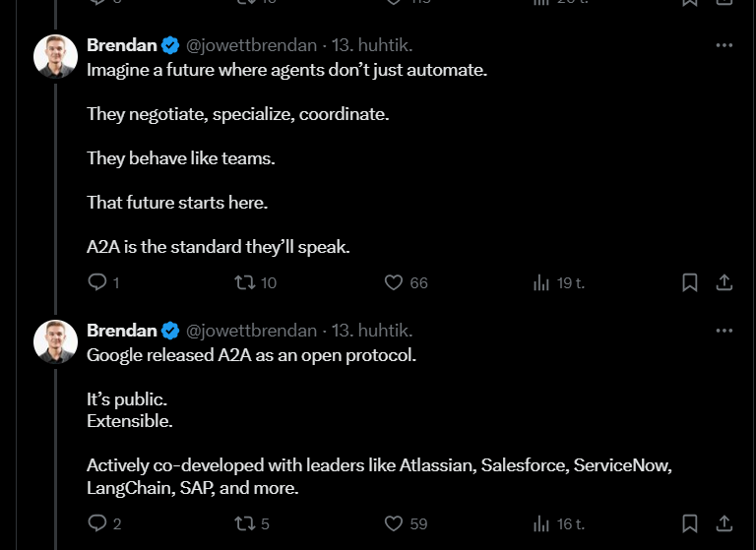Viewport: 756px width, 550px height.
Task: Open Brendan's avatar on the A2A protocol tweet
Action: point(55,341)
